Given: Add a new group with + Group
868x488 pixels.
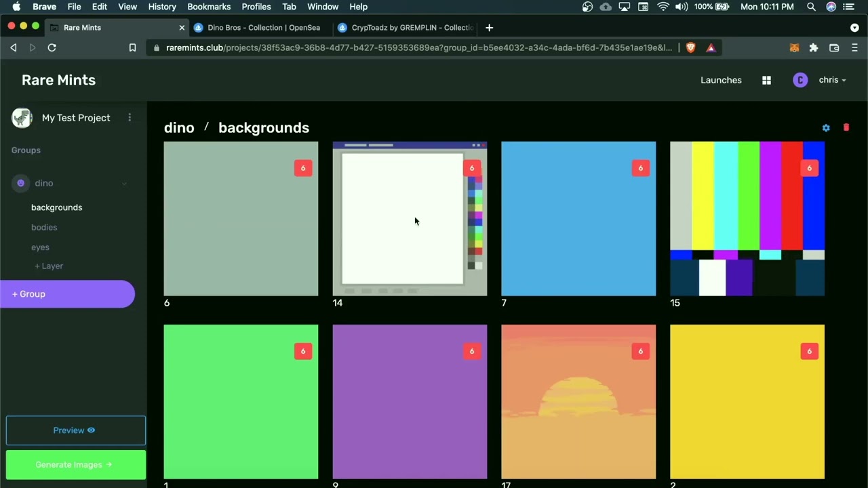Looking at the screenshot, I should pos(67,294).
